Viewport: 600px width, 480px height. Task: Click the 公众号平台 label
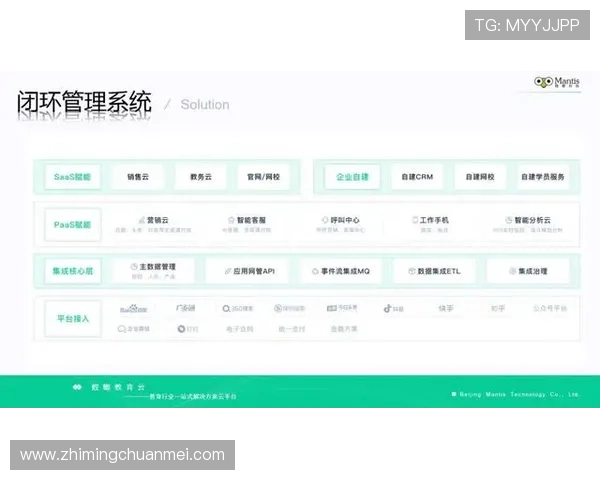550,308
